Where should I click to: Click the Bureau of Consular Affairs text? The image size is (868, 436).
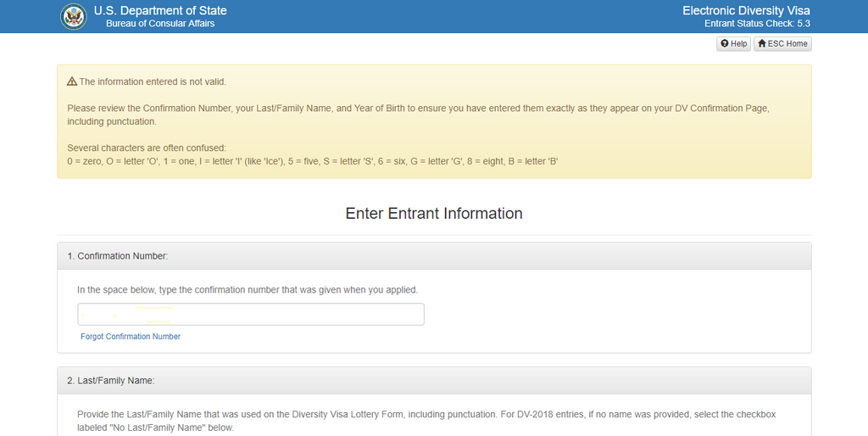(160, 24)
